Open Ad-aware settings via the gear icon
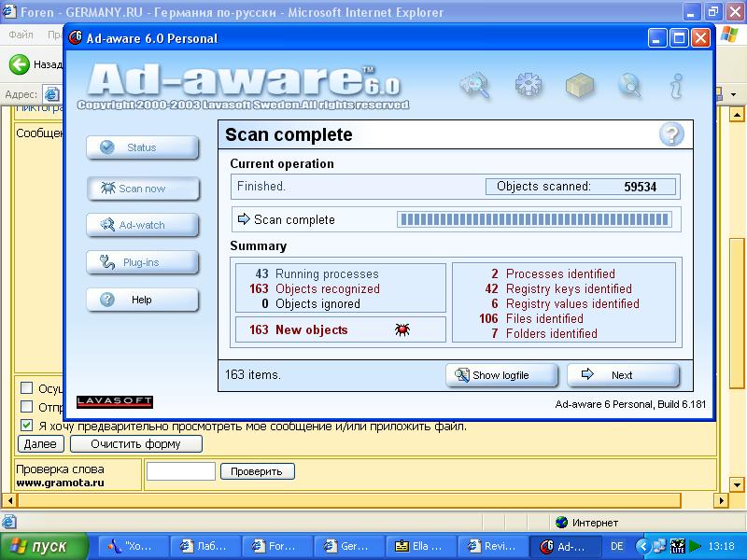Viewport: 747px width, 560px height. [x=529, y=85]
